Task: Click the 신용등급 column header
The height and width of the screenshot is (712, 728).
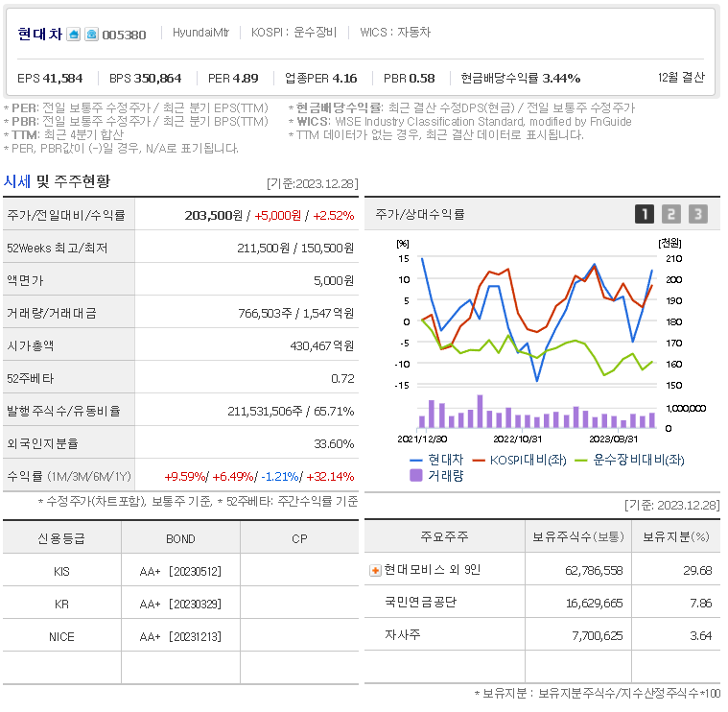Action: [61, 538]
